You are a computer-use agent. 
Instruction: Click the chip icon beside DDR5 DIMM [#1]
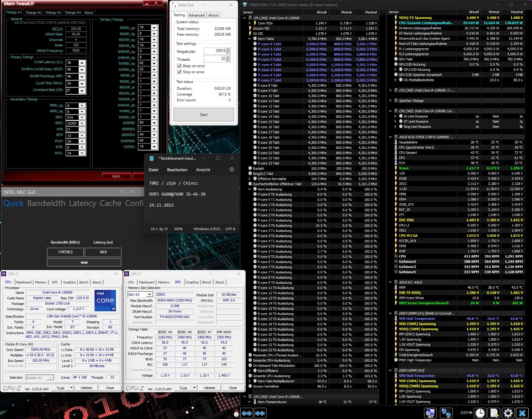(x=396, y=313)
